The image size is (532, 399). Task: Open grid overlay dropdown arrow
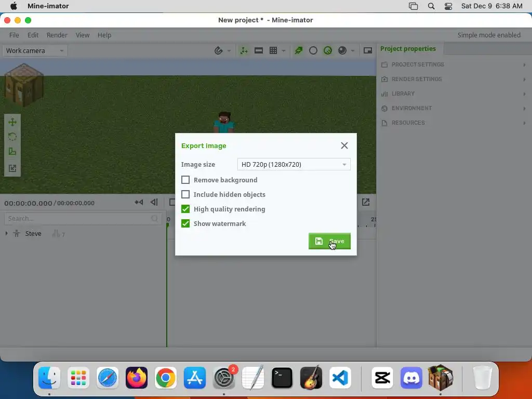pyautogui.click(x=283, y=51)
